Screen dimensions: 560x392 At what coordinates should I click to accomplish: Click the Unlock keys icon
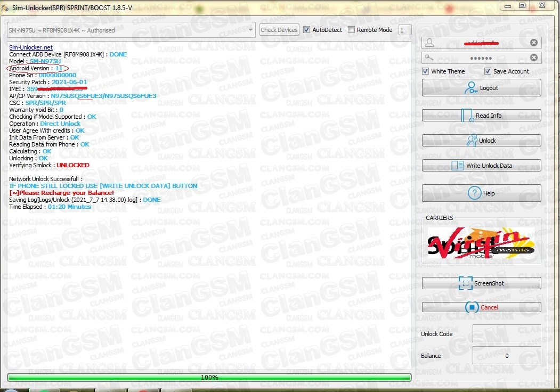pyautogui.click(x=472, y=140)
